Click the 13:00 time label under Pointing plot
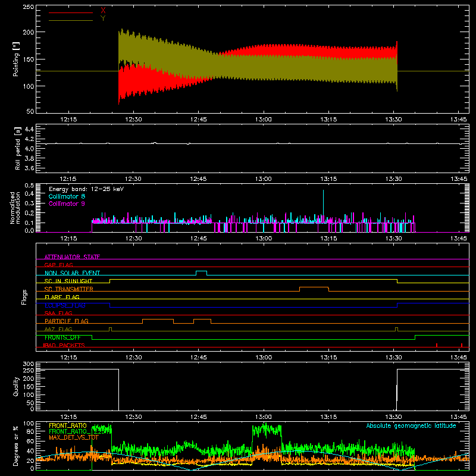This screenshot has width=476, height=476. tap(264, 120)
